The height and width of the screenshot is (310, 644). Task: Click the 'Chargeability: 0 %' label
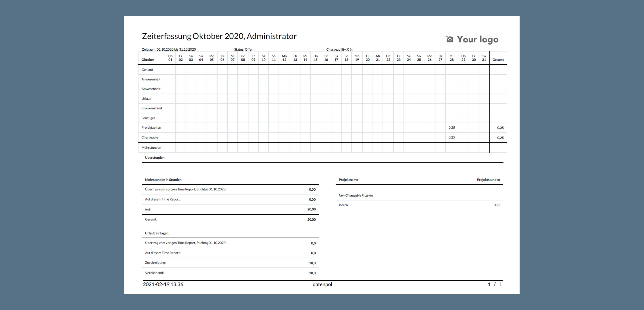[339, 49]
